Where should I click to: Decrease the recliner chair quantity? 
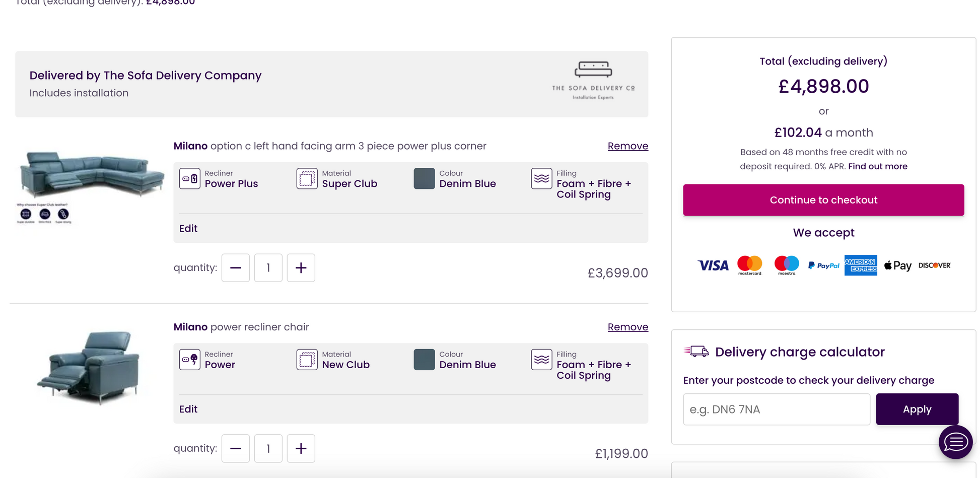coord(236,449)
